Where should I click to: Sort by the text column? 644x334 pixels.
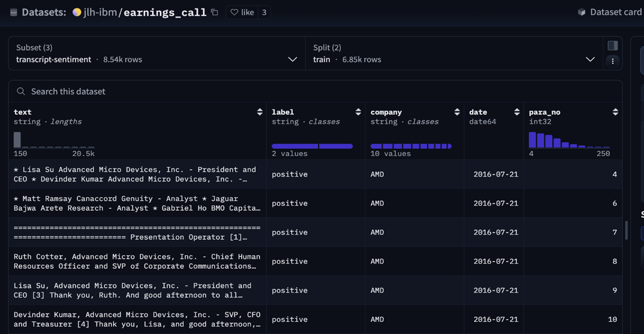pyautogui.click(x=260, y=112)
